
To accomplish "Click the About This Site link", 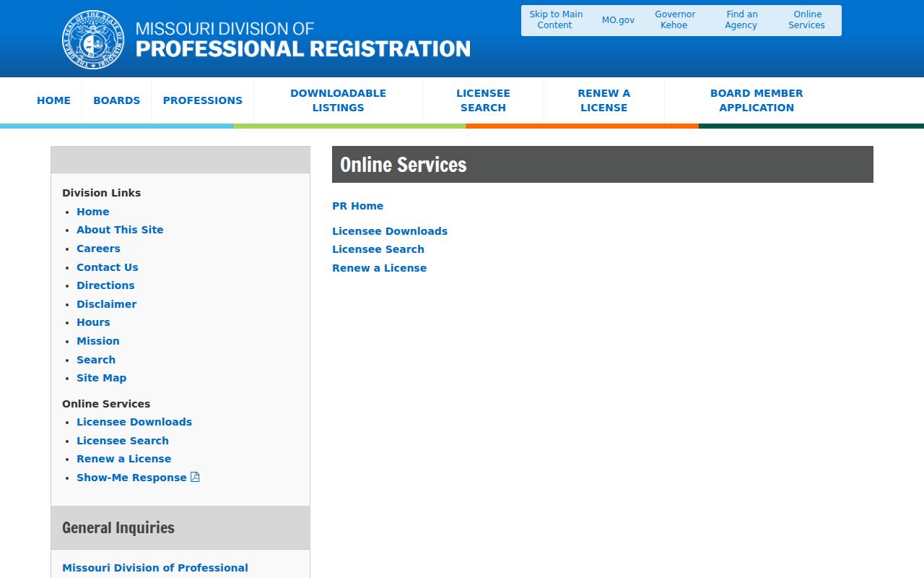I will (x=120, y=230).
